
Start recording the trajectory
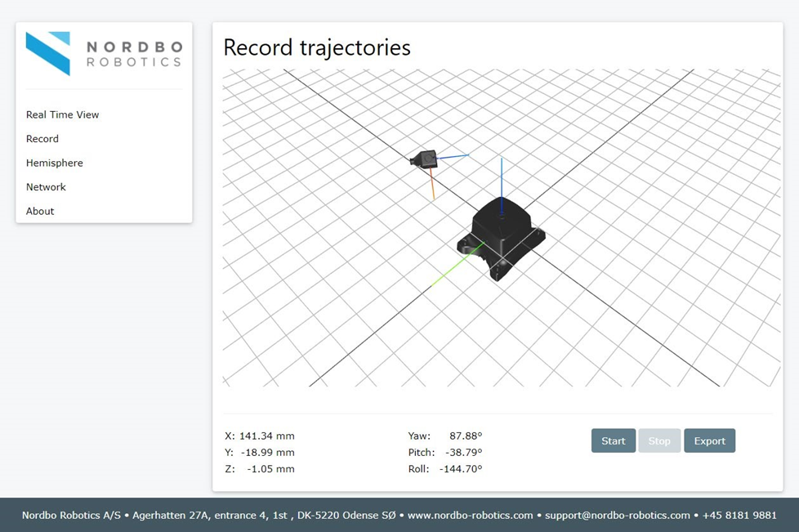click(x=613, y=440)
